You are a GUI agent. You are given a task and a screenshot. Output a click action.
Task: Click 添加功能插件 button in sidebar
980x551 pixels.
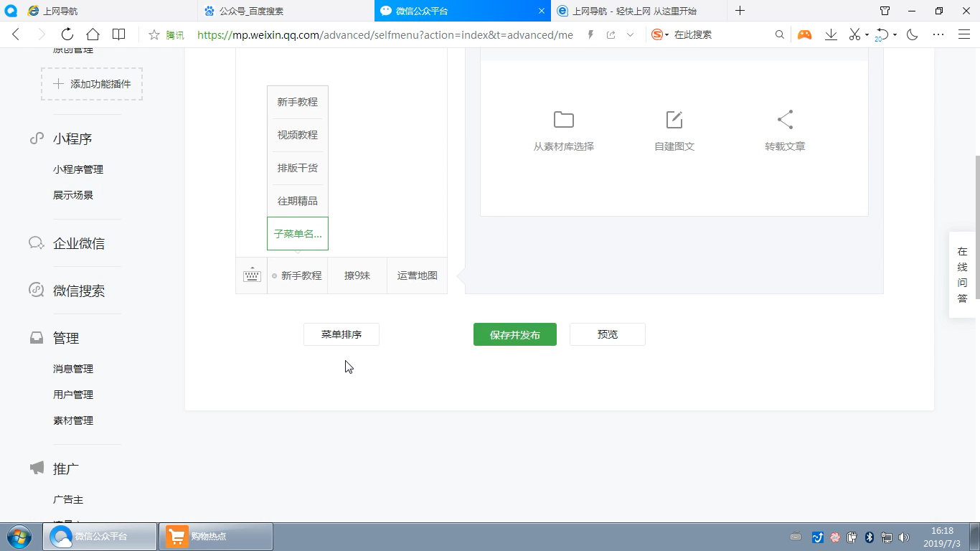click(92, 84)
